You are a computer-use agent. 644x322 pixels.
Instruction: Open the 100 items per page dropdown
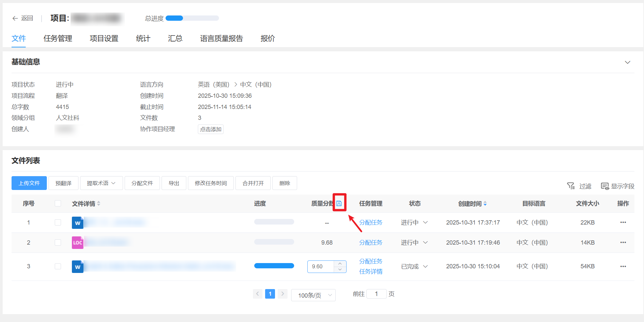coord(313,295)
